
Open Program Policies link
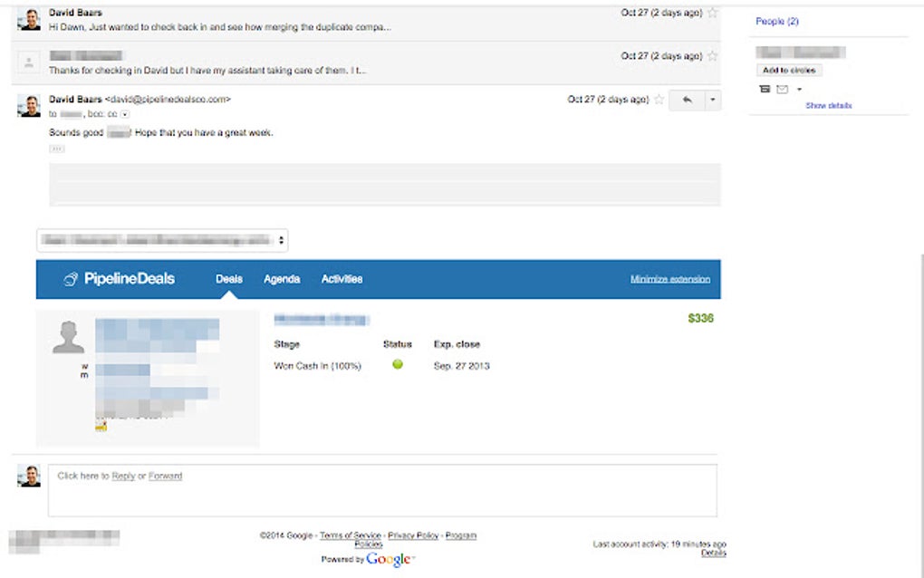click(x=461, y=535)
